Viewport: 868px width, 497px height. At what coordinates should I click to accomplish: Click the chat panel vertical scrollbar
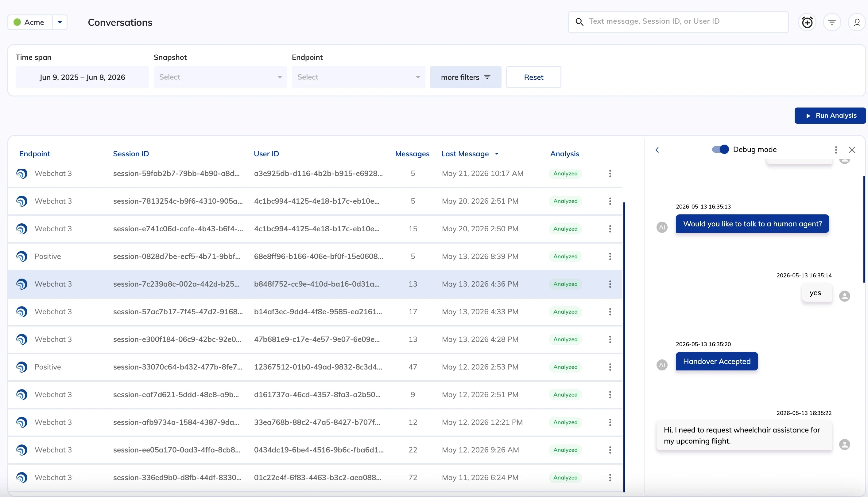[x=864, y=229]
